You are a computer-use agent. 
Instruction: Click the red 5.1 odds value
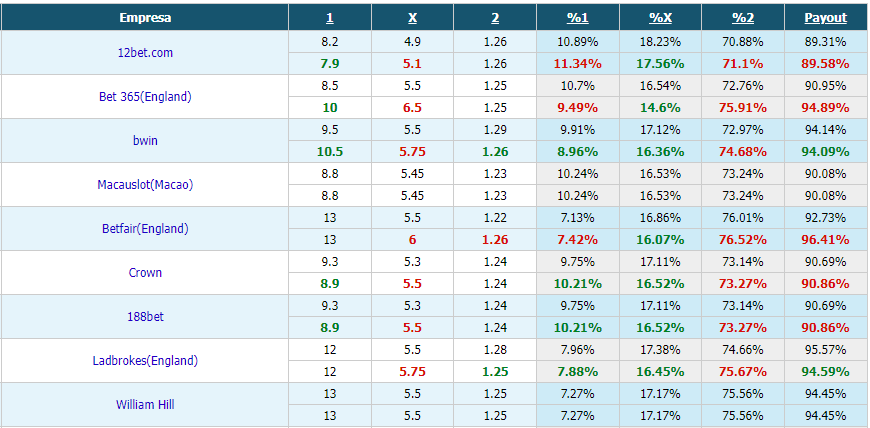[412, 64]
